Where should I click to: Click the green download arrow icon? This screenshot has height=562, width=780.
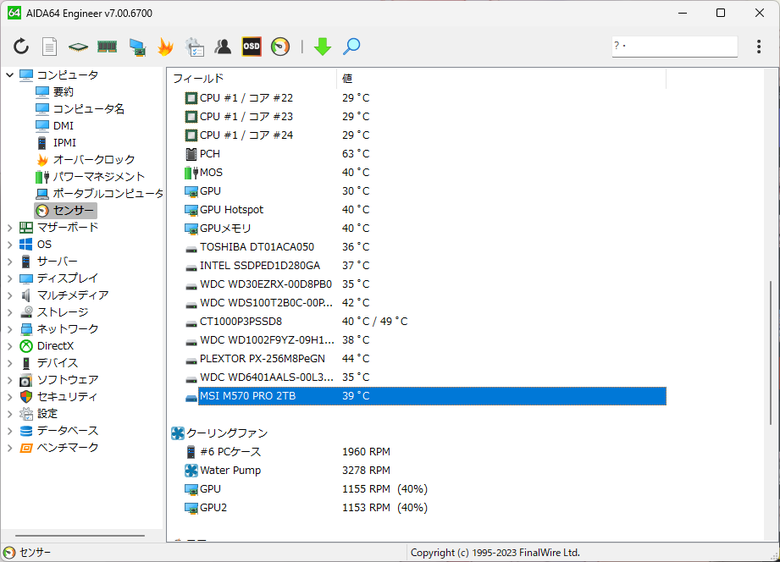[322, 47]
